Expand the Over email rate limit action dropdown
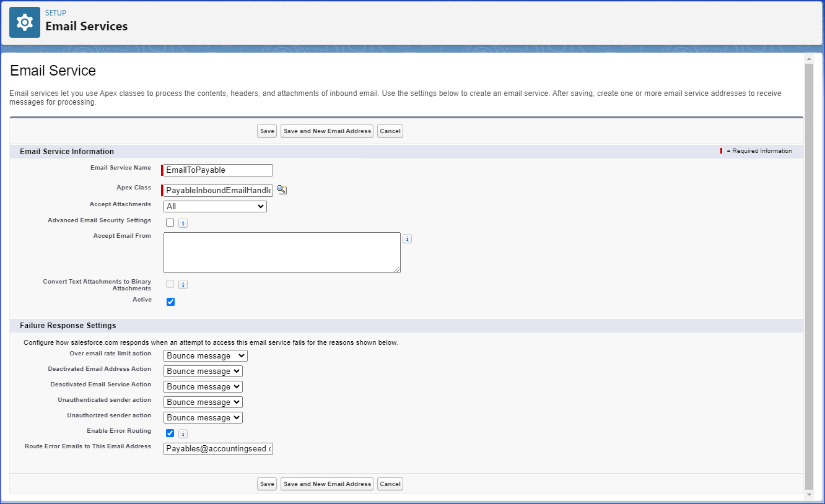 pyautogui.click(x=205, y=356)
